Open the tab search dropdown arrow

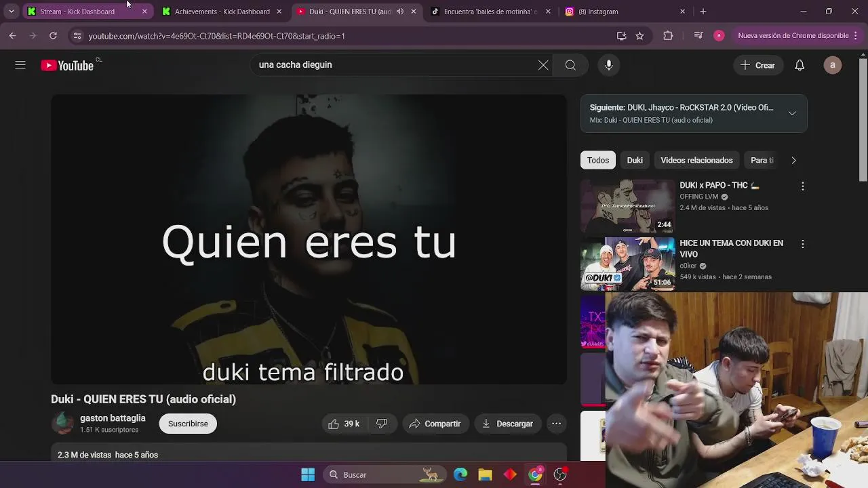(11, 12)
